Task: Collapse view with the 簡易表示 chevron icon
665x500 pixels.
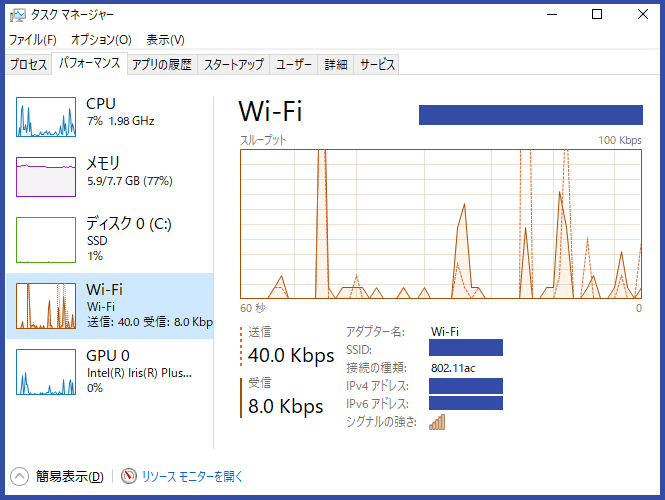Action: click(x=20, y=477)
